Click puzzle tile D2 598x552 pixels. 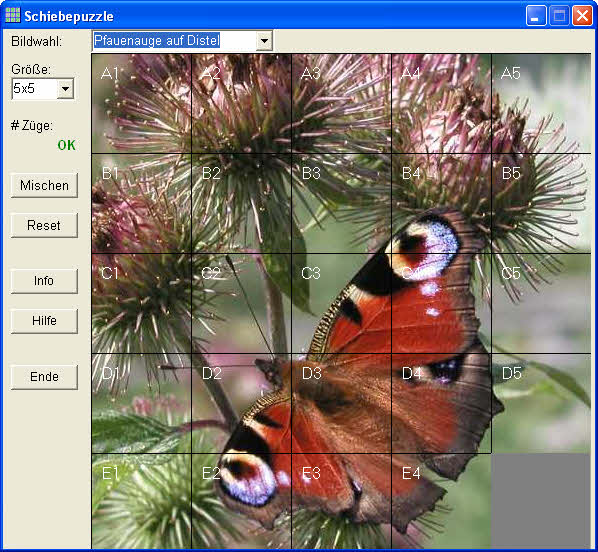[x=241, y=404]
